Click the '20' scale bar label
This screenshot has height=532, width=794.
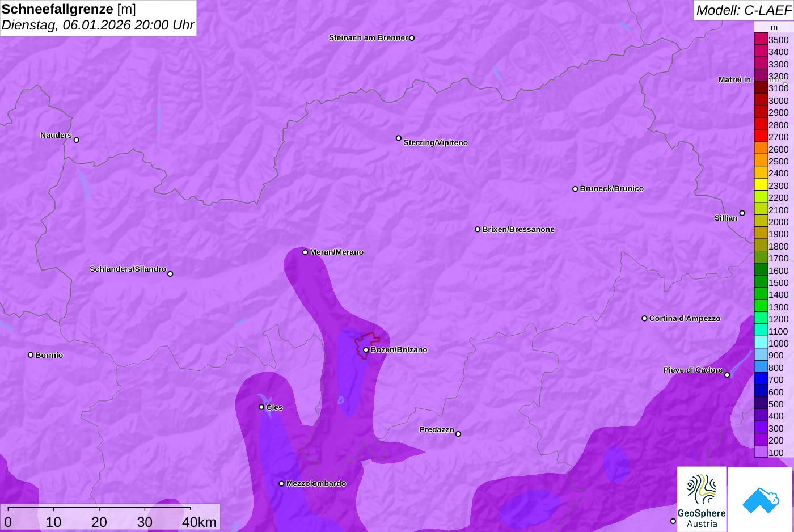[x=99, y=522]
